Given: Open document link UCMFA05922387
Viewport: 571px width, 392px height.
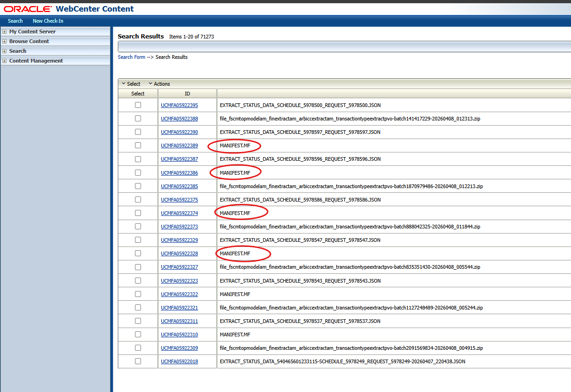Looking at the screenshot, I should click(180, 159).
